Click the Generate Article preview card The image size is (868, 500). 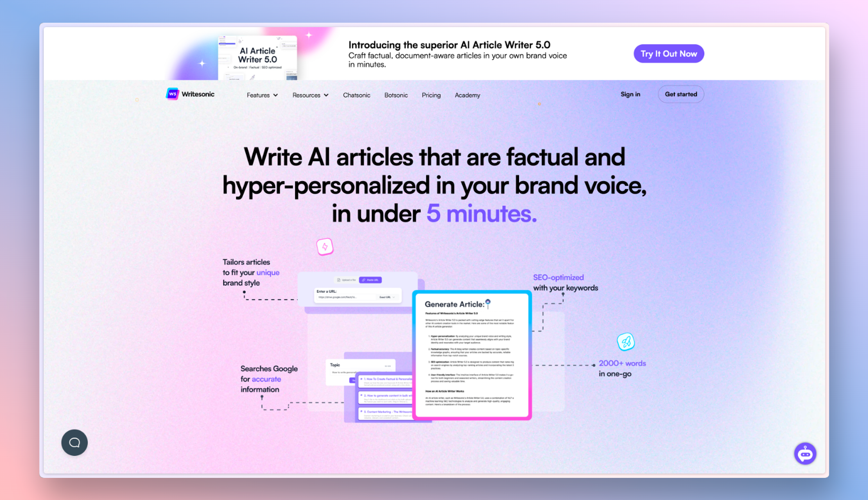click(x=472, y=355)
